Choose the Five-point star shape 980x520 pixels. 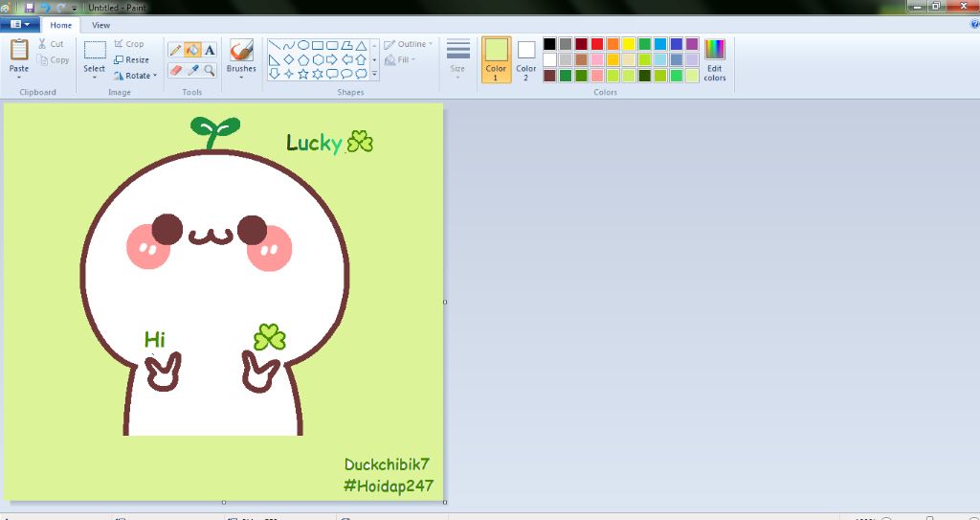303,74
